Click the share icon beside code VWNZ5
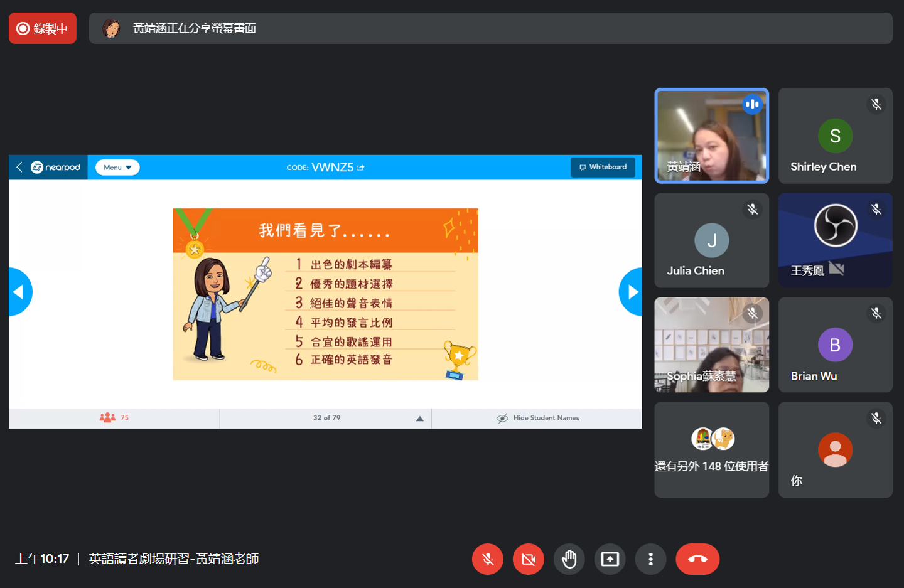 tap(360, 168)
